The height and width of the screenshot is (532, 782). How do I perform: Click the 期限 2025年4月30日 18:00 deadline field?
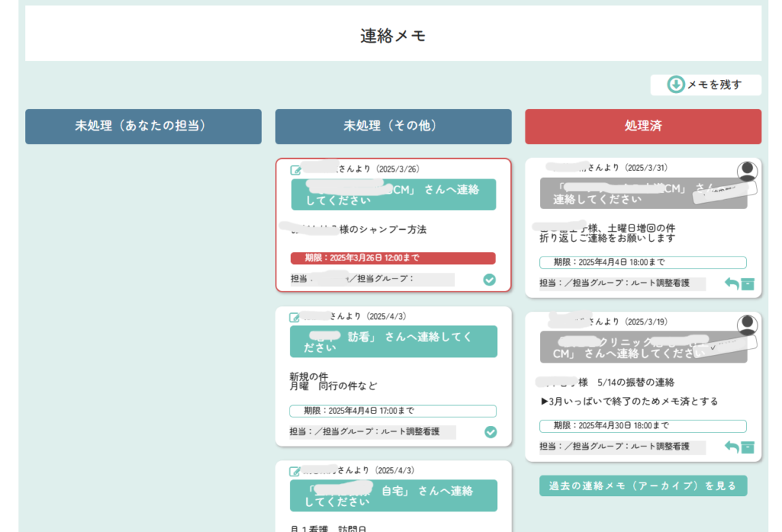643,426
